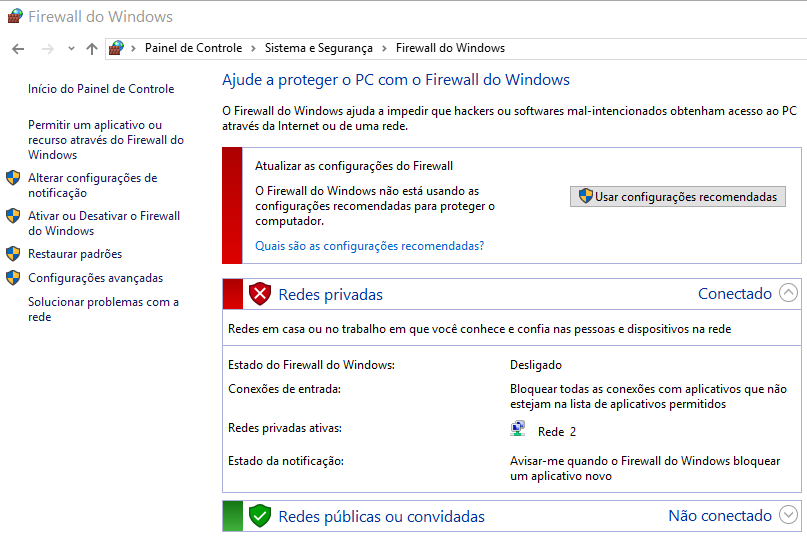Screen dimensions: 807x544
Task: Open the Configurações avançadas link
Action: pos(96,278)
